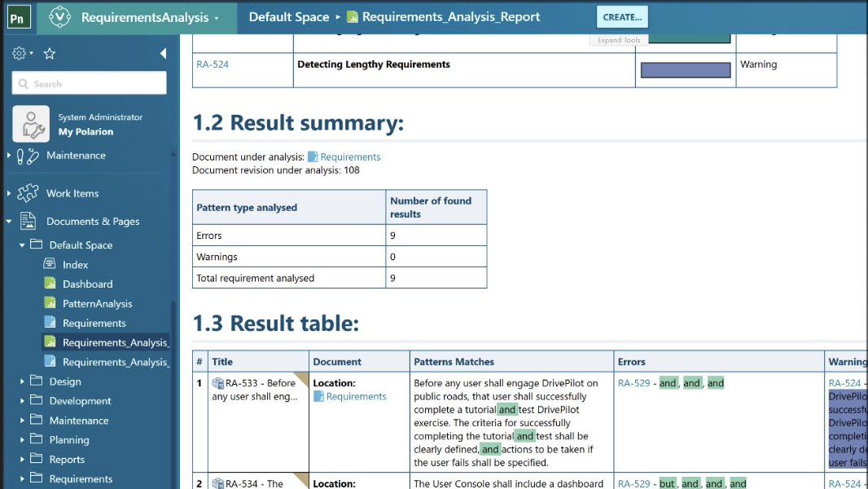
Task: Click the Expand Tools button
Action: pos(618,40)
